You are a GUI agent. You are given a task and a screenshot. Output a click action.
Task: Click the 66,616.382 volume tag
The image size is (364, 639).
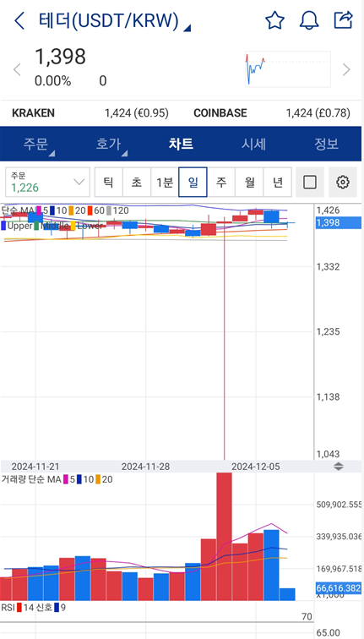[x=339, y=588]
